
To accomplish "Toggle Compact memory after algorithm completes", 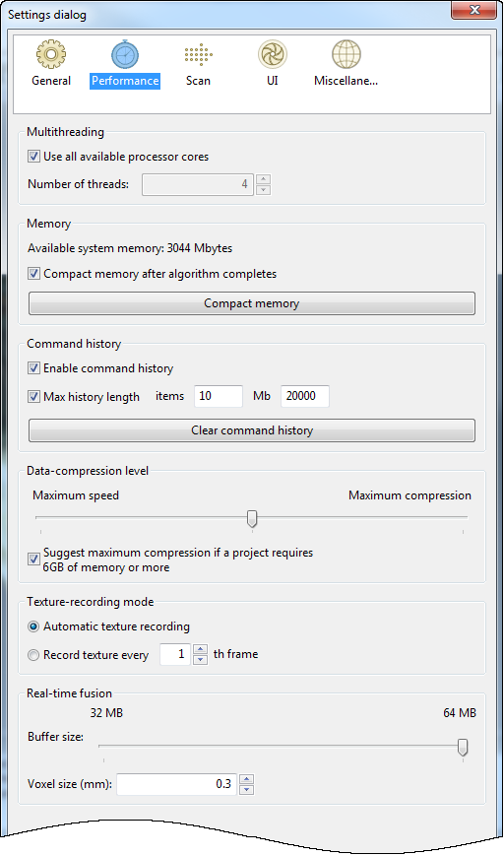I will [33, 274].
